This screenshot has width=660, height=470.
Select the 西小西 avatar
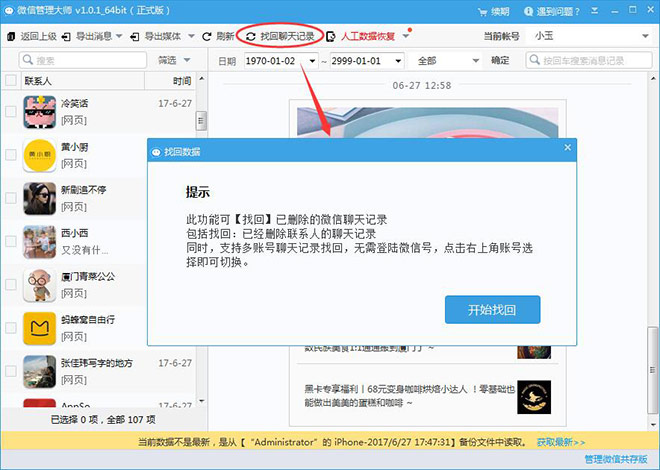(x=40, y=242)
